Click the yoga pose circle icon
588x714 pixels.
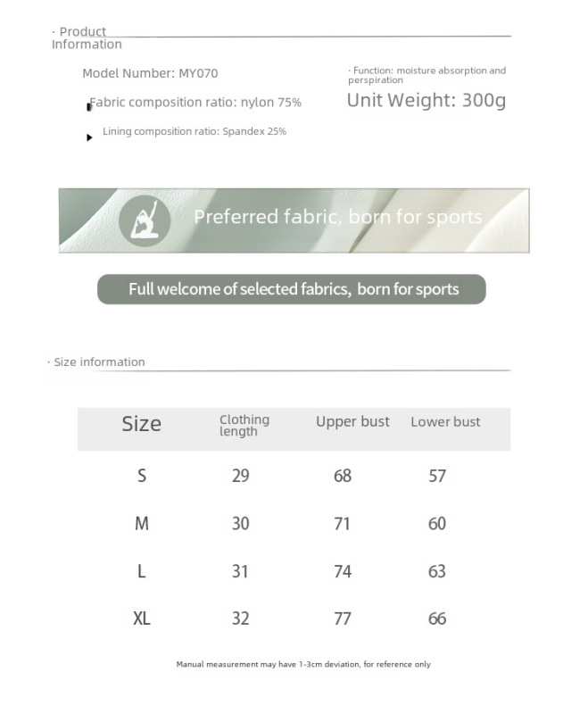145,221
